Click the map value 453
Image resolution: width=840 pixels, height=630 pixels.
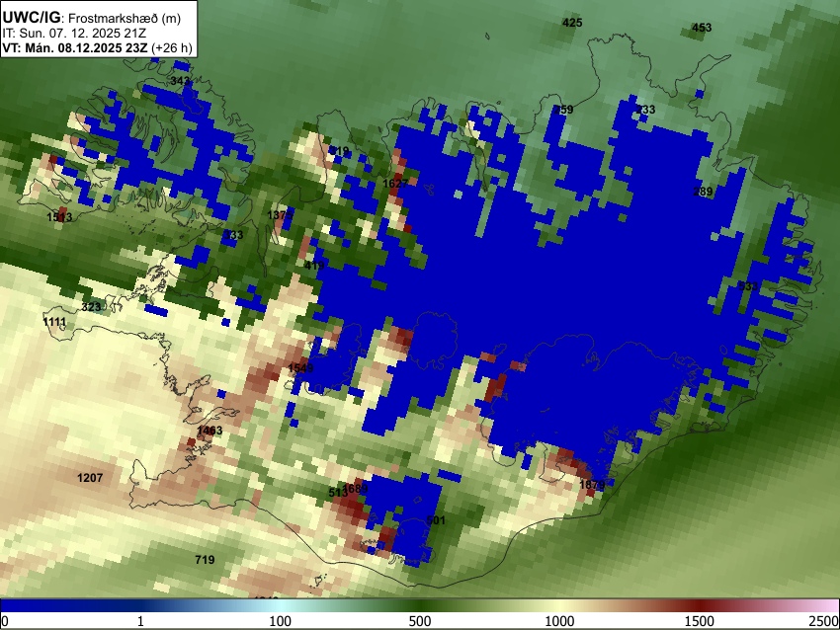[x=702, y=28]
